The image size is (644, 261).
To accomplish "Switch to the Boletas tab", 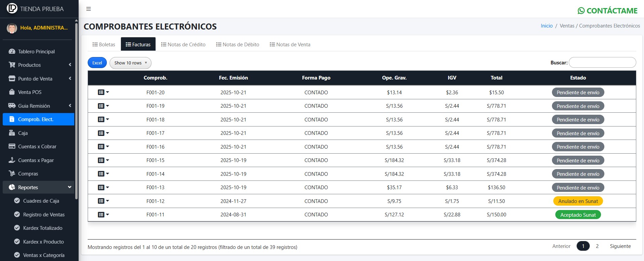I will (104, 44).
